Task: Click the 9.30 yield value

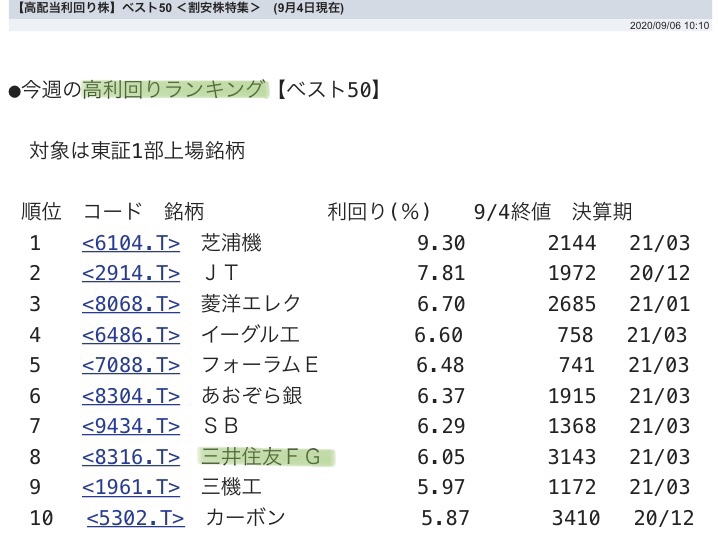Action: click(441, 243)
